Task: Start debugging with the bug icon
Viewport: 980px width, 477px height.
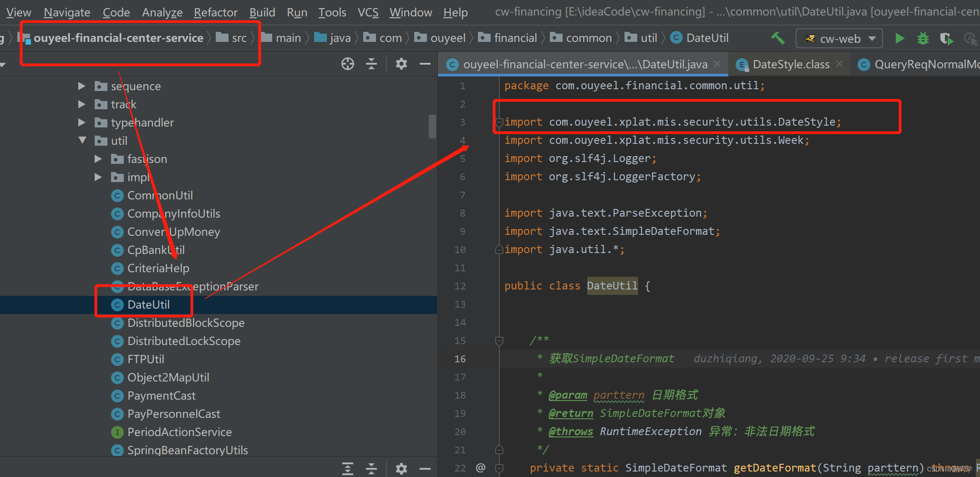Action: point(923,38)
